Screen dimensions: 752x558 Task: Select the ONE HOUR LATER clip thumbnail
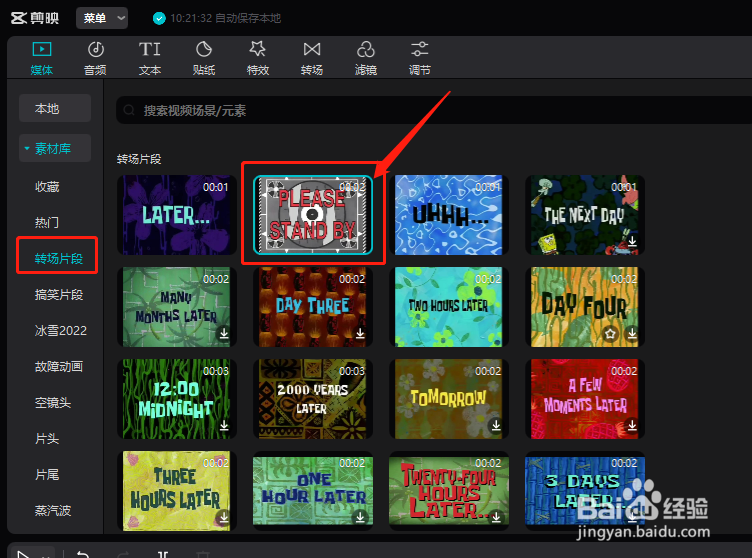click(x=313, y=491)
